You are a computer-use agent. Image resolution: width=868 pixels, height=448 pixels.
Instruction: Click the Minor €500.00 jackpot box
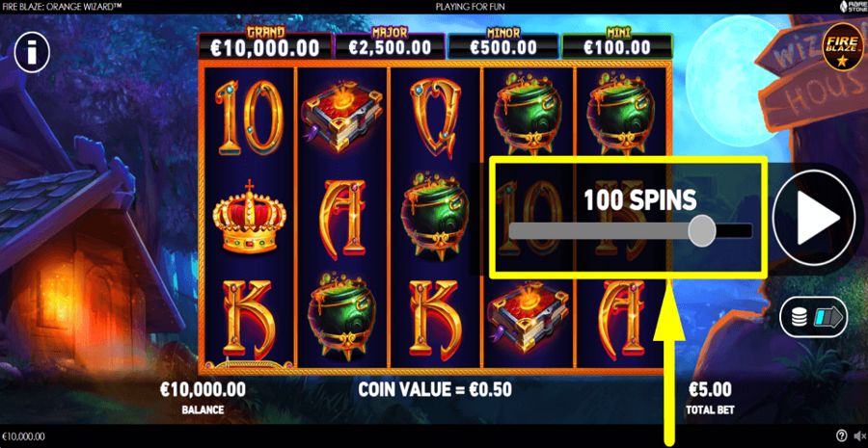tap(503, 45)
